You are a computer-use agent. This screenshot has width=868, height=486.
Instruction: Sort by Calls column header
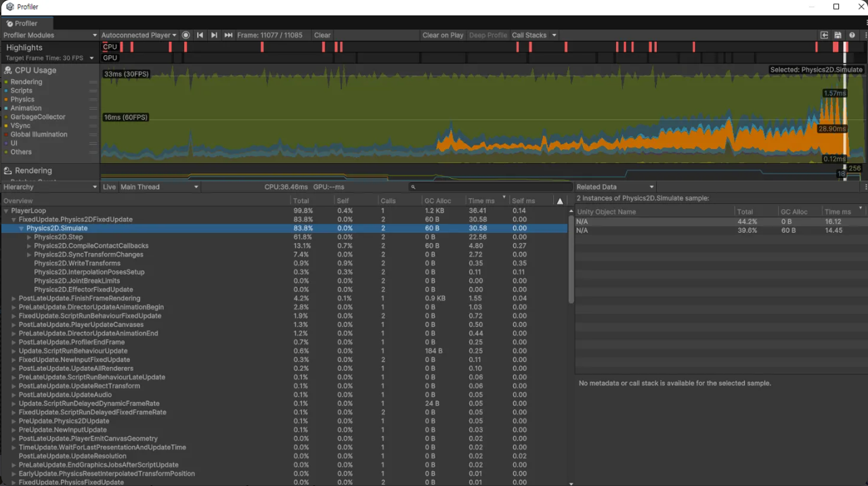(x=399, y=201)
